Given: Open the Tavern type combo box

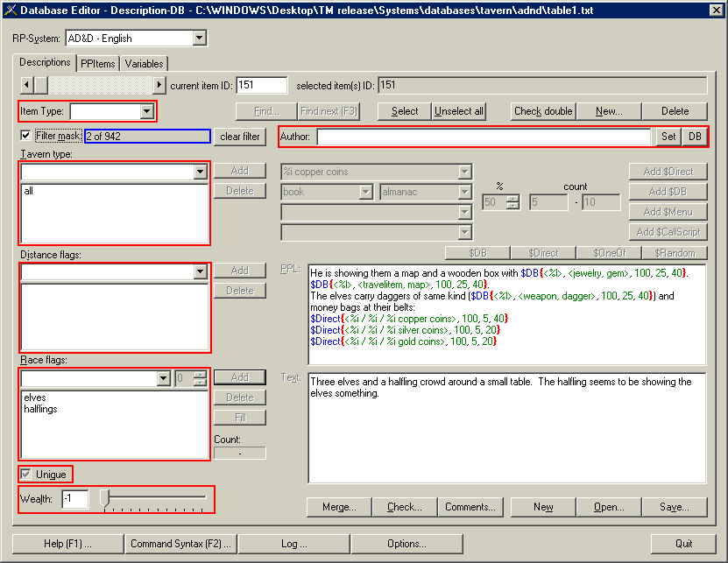Looking at the screenshot, I should coord(201,172).
